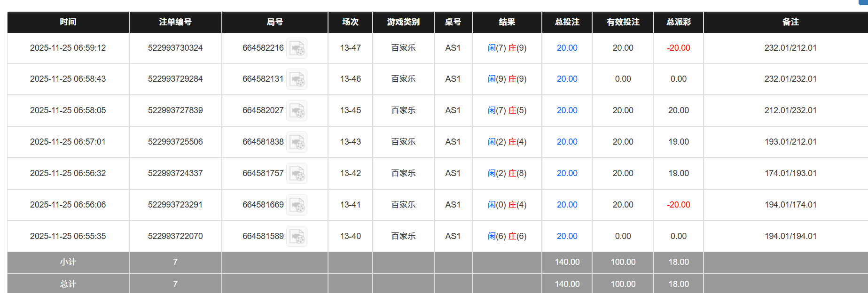The image size is (868, 293).
Task: Click replay icon next to 664581757
Action: tap(297, 174)
